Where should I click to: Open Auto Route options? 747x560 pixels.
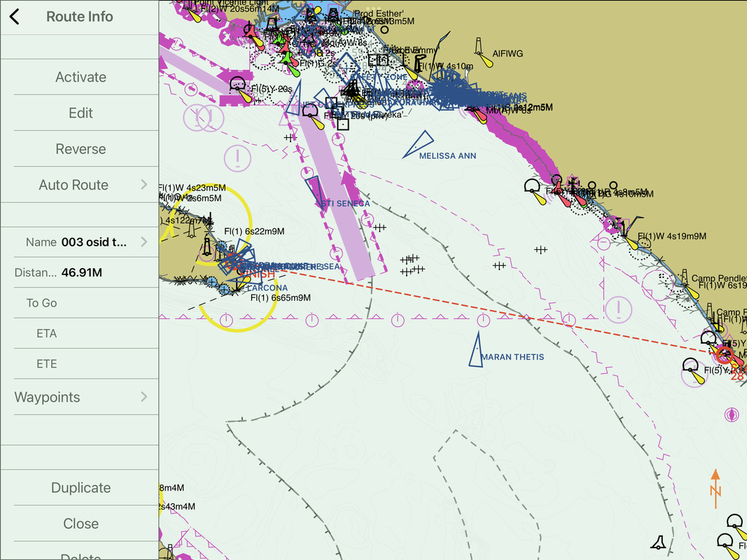click(x=79, y=185)
